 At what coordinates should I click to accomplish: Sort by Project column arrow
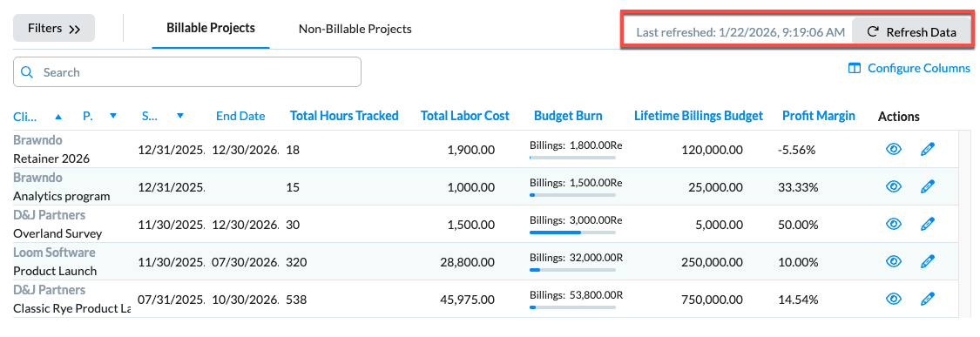113,117
